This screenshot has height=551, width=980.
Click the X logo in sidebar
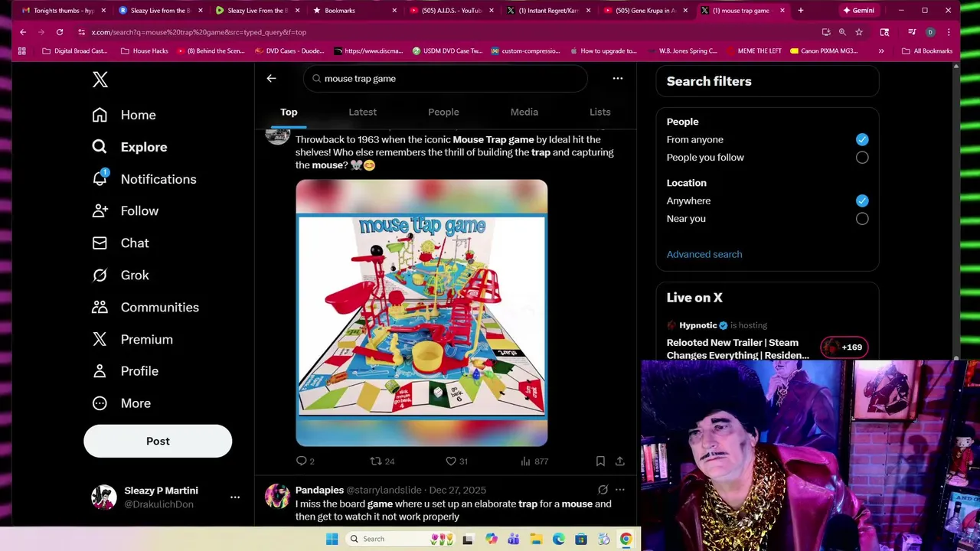pyautogui.click(x=100, y=80)
